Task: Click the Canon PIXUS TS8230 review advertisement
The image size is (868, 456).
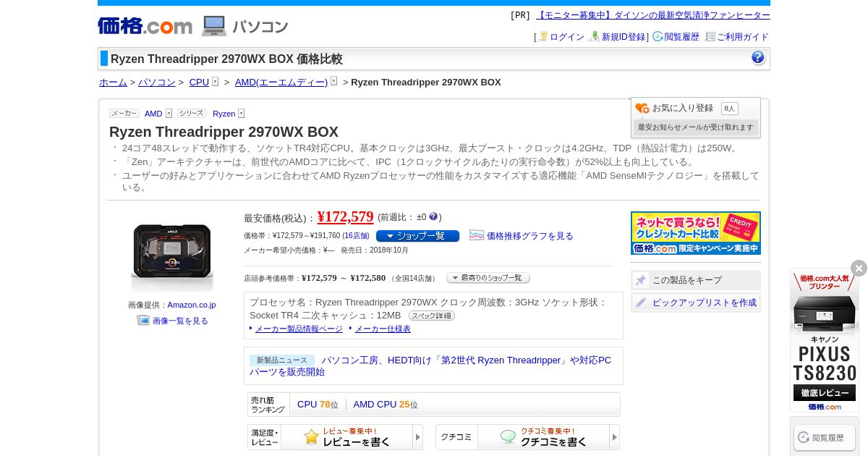Action: (x=825, y=340)
